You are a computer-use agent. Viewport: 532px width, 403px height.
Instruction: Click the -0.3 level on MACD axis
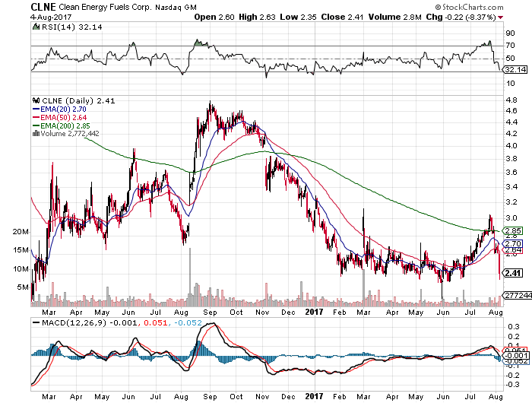point(512,385)
